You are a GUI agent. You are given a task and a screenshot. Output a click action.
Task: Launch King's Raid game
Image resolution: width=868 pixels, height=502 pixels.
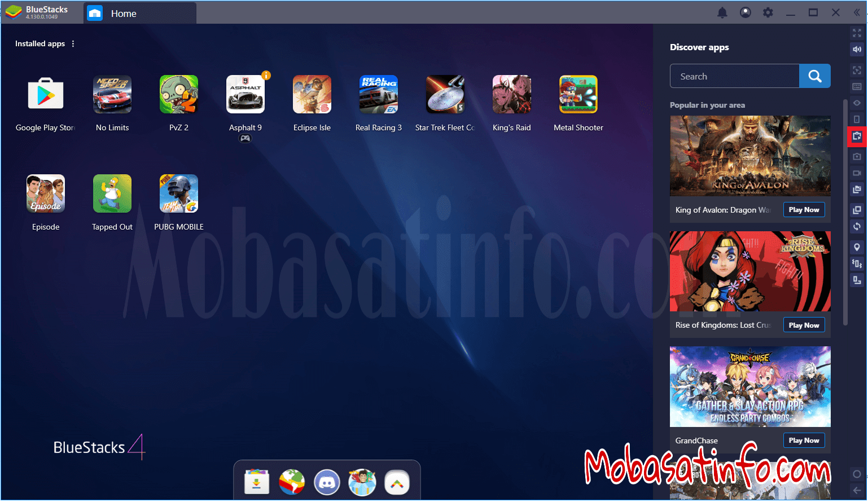512,94
